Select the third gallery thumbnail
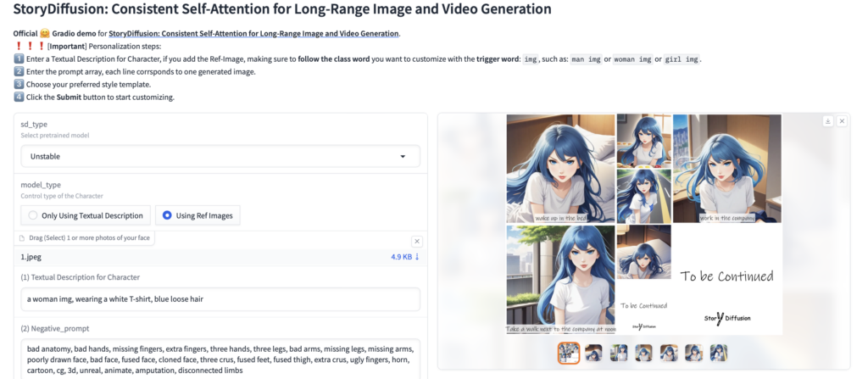This screenshot has width=868, height=379. pyautogui.click(x=619, y=353)
